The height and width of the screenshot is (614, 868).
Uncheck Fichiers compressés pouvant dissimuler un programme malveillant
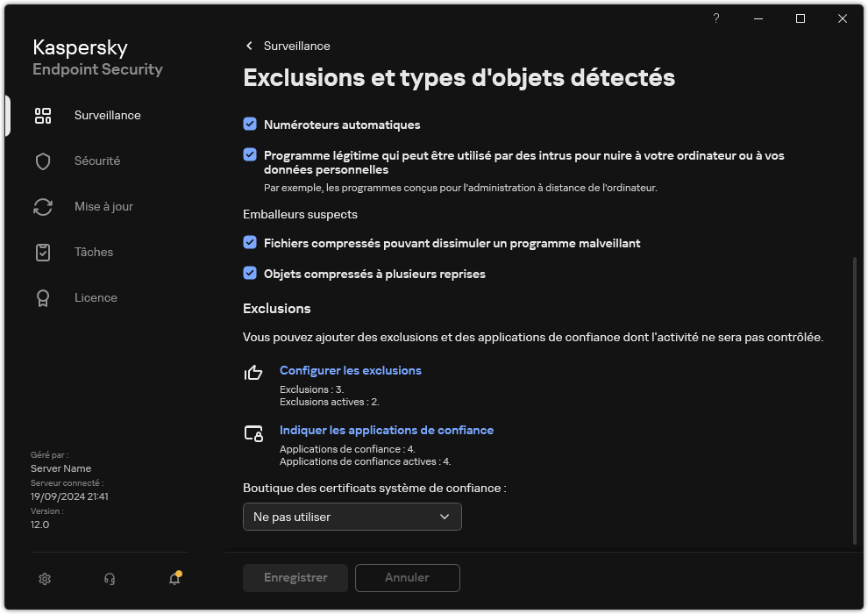248,243
